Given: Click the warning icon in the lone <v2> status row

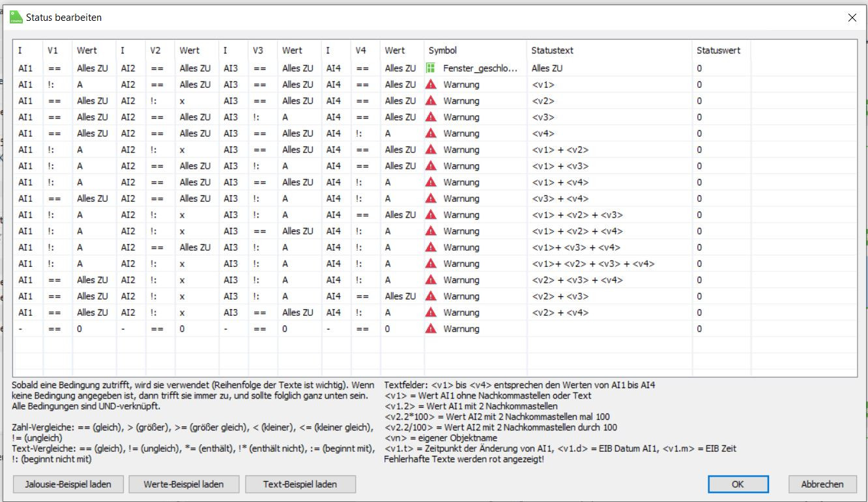Looking at the screenshot, I should 431,100.
